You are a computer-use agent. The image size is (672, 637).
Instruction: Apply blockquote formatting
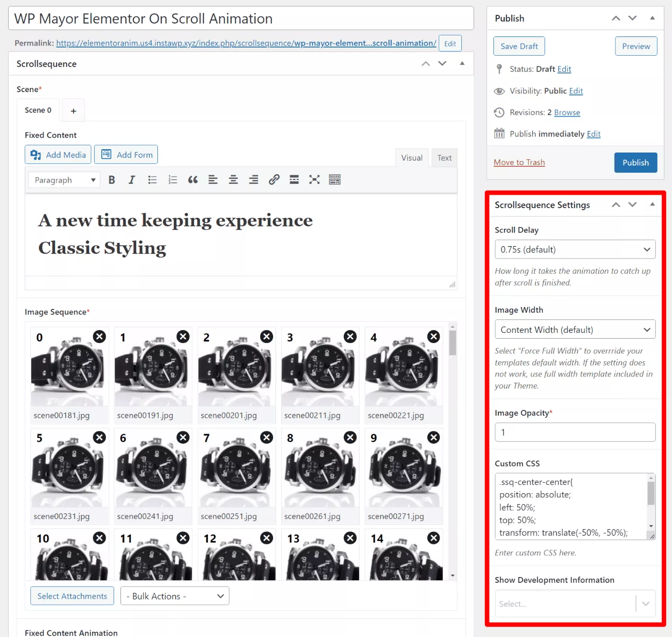point(193,180)
